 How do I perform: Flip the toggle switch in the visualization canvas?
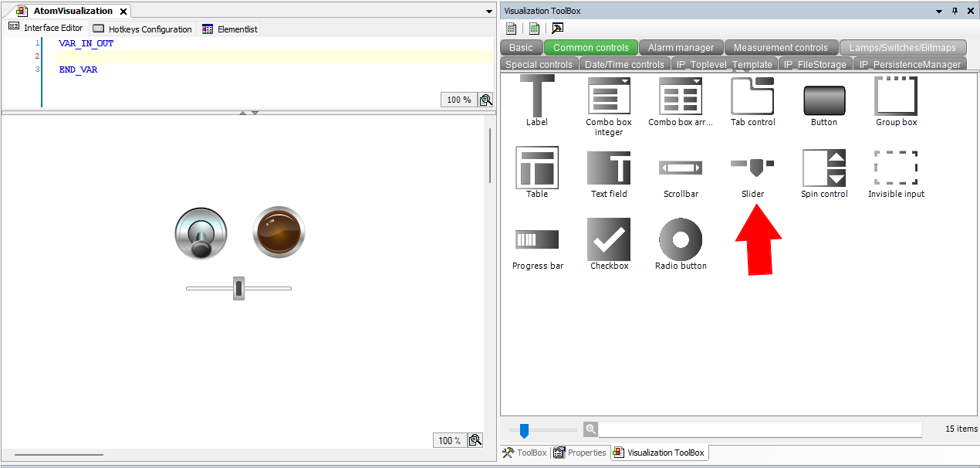201,232
